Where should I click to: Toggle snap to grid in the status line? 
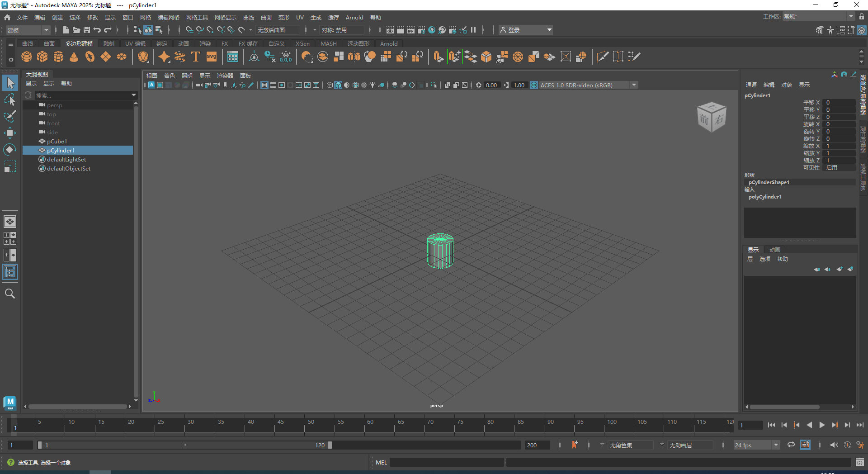click(189, 30)
